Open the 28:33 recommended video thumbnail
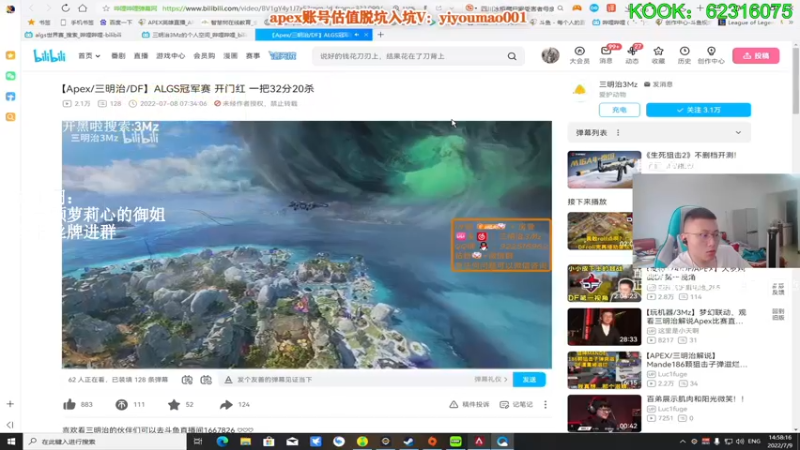The image size is (800, 450). tap(604, 327)
